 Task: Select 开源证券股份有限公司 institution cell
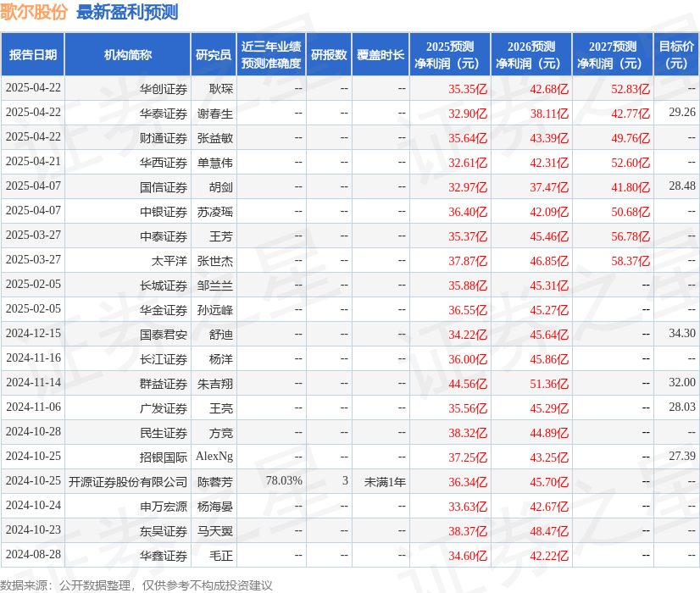tap(128, 481)
